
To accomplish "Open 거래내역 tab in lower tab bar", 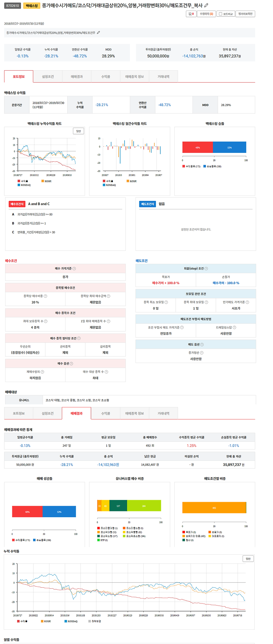I will (163, 413).
